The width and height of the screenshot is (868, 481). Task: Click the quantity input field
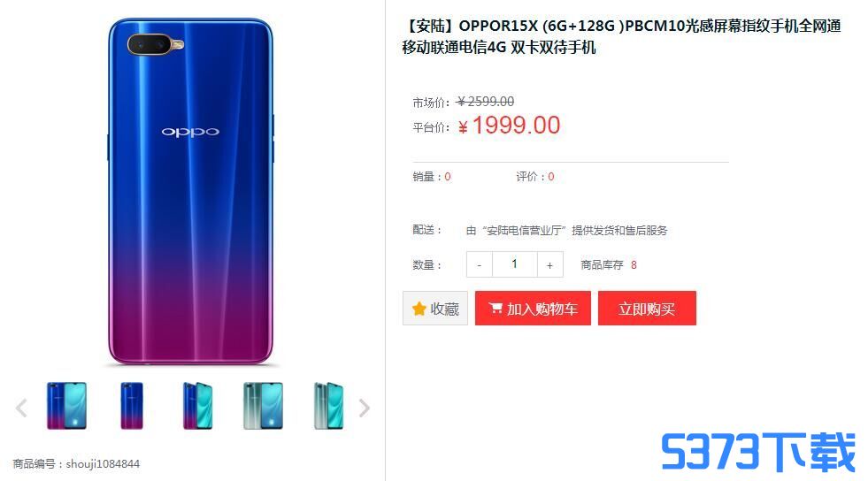[x=514, y=264]
